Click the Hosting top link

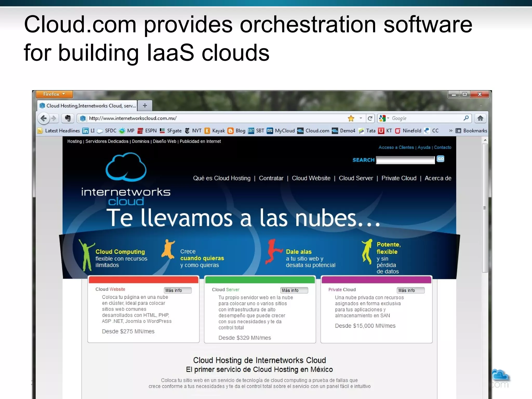click(75, 141)
